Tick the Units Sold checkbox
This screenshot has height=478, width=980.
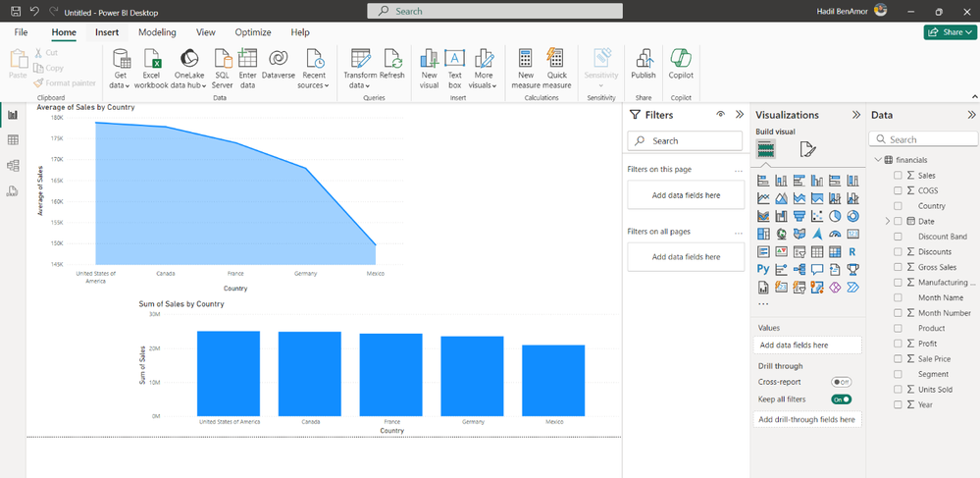898,389
